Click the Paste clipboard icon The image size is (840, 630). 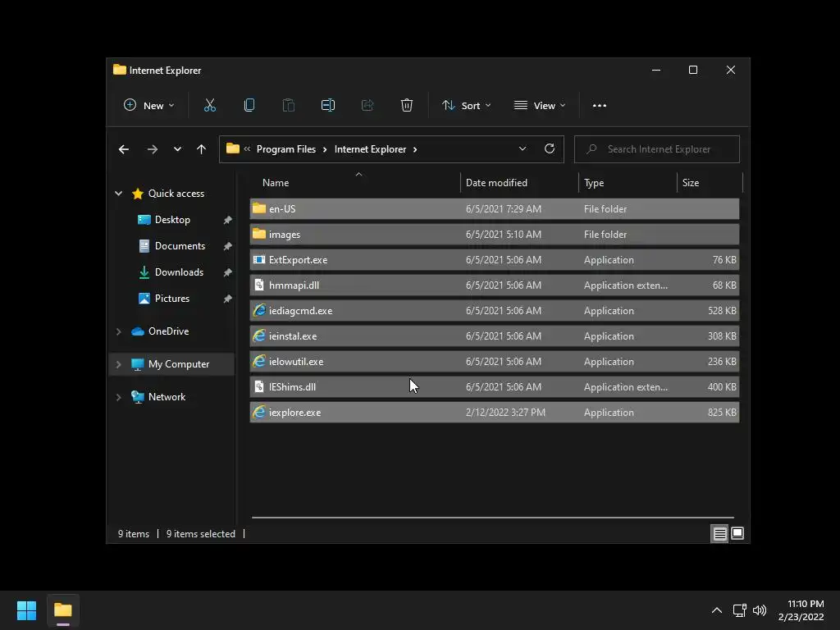pos(289,106)
